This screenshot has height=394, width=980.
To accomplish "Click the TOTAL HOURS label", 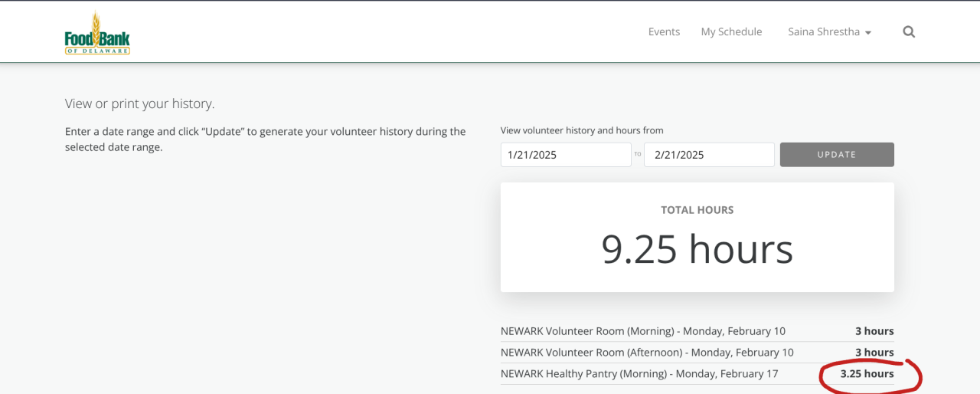I will (697, 210).
